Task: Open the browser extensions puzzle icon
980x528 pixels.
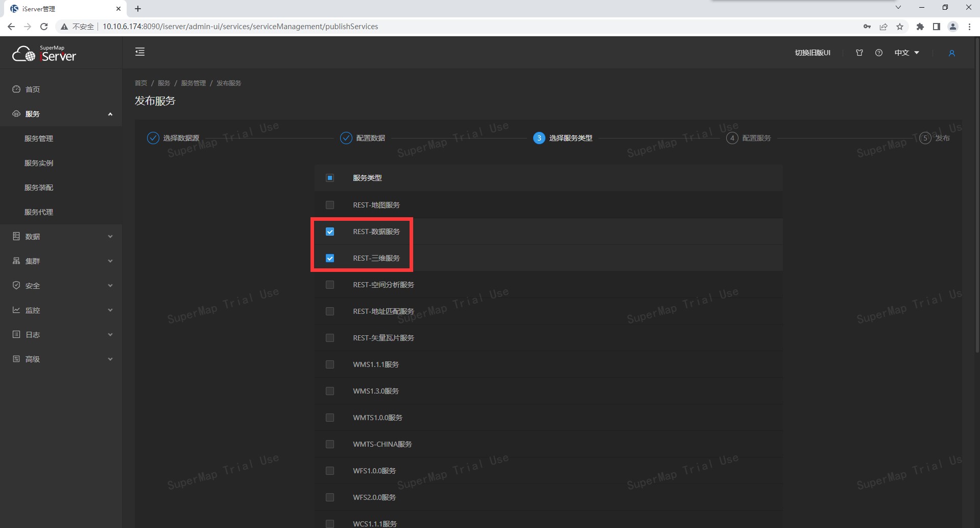Action: point(920,27)
